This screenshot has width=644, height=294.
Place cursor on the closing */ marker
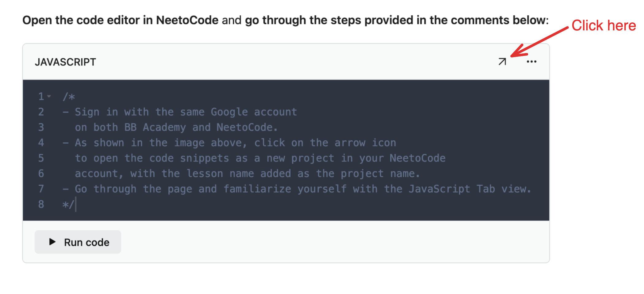click(68, 204)
